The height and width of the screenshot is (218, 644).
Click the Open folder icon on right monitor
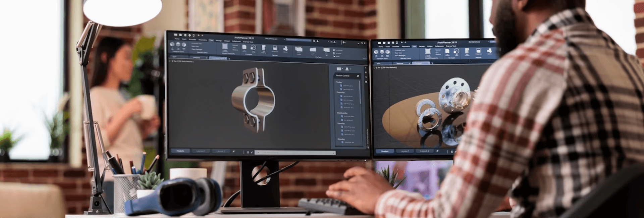(x=384, y=43)
